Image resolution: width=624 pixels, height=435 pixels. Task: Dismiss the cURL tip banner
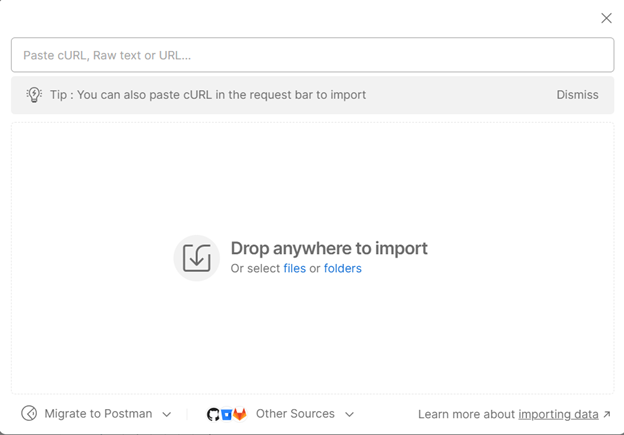pos(577,95)
